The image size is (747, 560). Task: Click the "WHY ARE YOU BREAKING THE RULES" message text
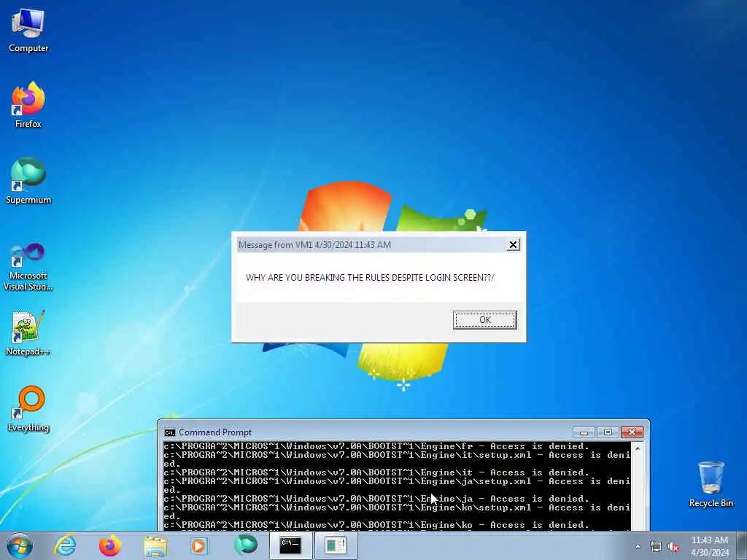(x=370, y=278)
